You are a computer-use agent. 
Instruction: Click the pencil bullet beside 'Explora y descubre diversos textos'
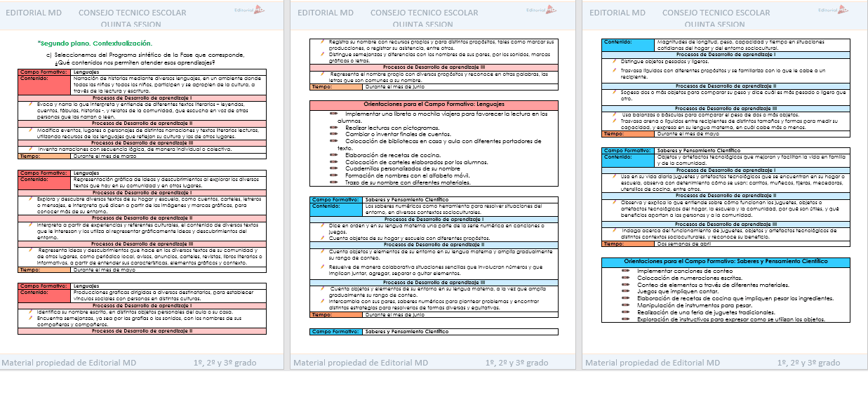tap(32, 199)
